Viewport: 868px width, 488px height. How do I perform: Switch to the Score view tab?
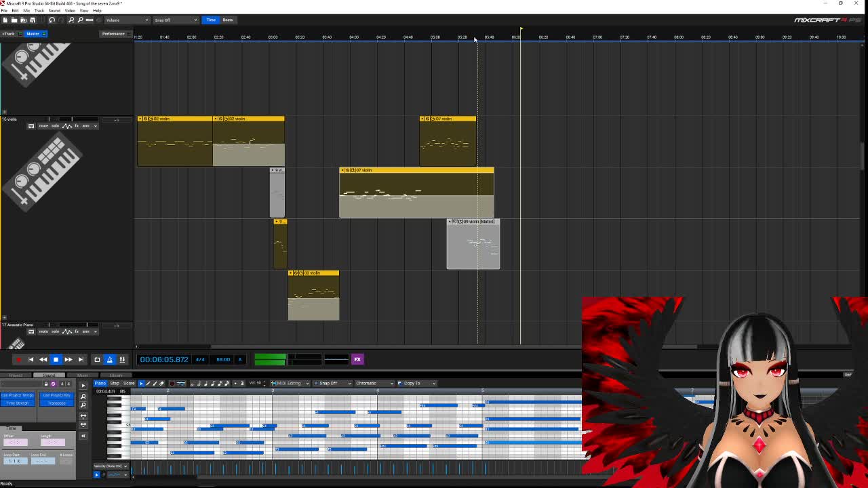(129, 384)
